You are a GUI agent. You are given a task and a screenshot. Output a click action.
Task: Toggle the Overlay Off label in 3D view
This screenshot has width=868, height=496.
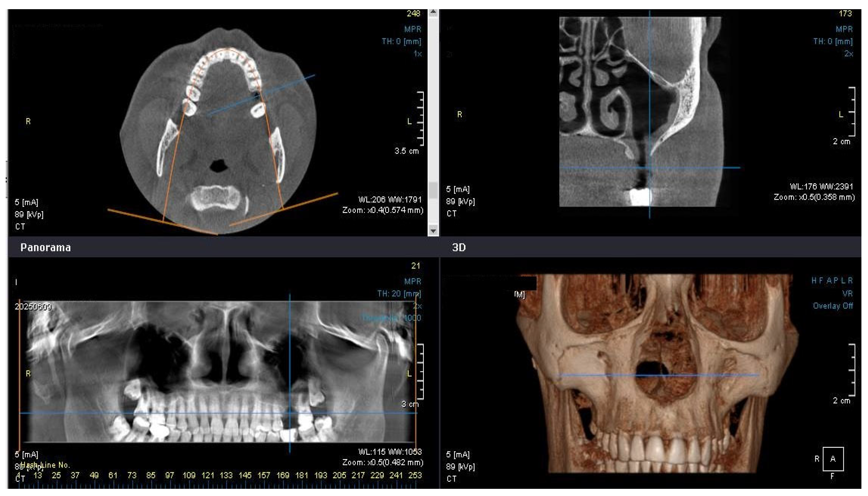pos(833,306)
